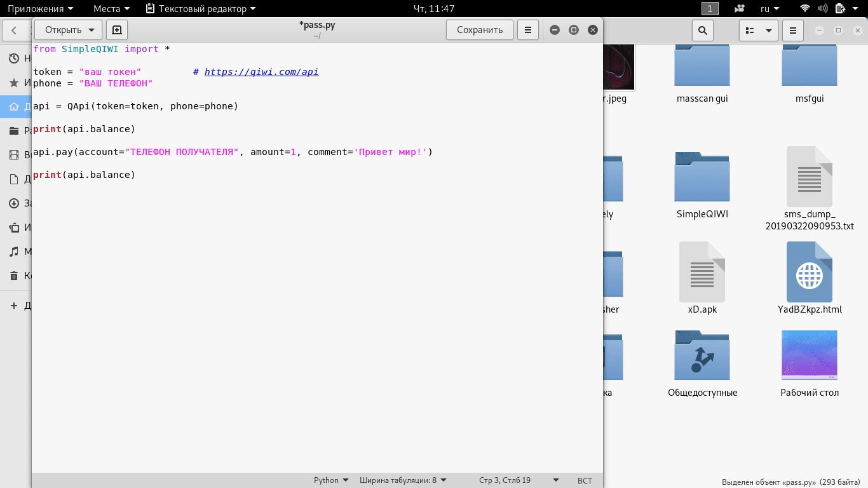Open the Места menu
Image resolution: width=868 pixels, height=488 pixels.
(x=111, y=9)
